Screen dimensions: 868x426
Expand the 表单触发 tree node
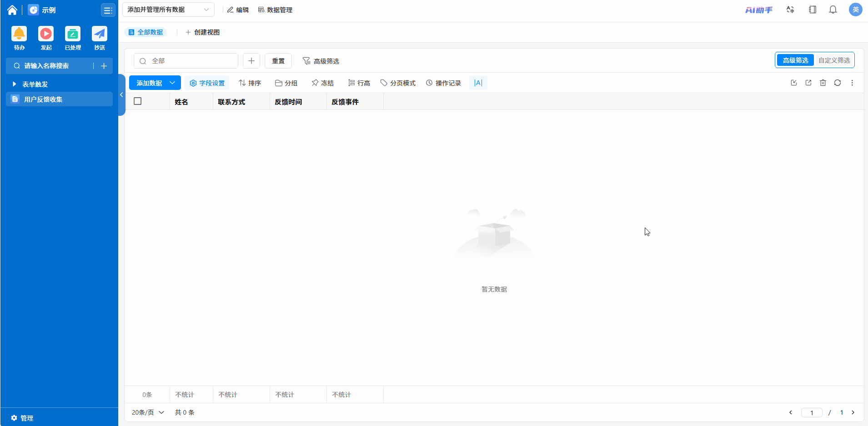(x=15, y=84)
